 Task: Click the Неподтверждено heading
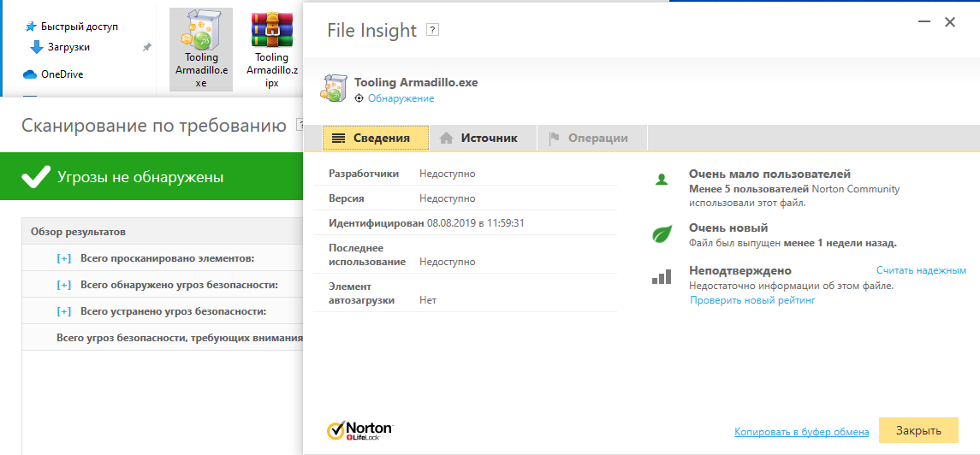coord(740,271)
